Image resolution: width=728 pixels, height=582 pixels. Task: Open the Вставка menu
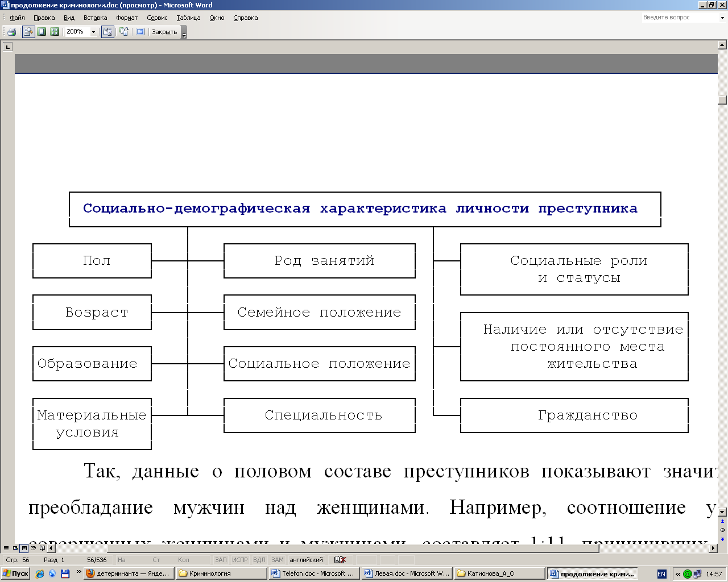(x=95, y=18)
